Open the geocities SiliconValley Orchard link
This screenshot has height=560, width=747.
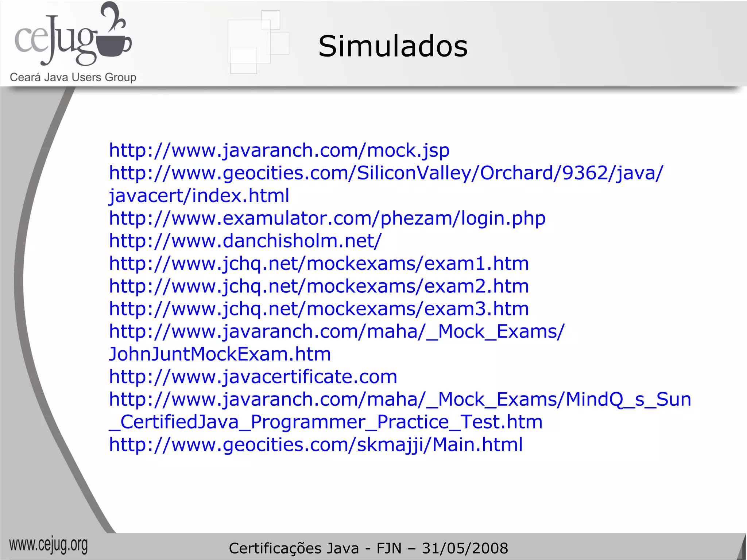pyautogui.click(x=386, y=173)
